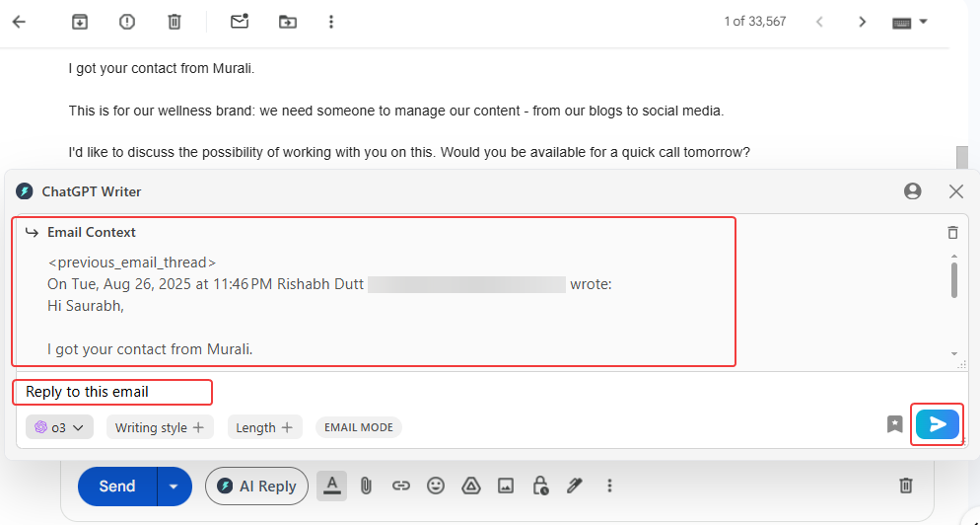Screen dimensions: 980x525
Task: Click the Gmail Send button
Action: [x=117, y=487]
